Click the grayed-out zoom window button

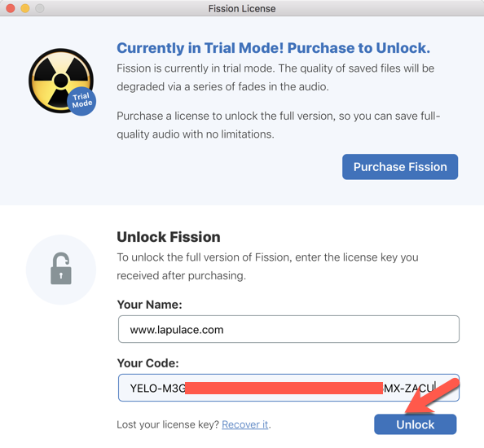pos(39,8)
